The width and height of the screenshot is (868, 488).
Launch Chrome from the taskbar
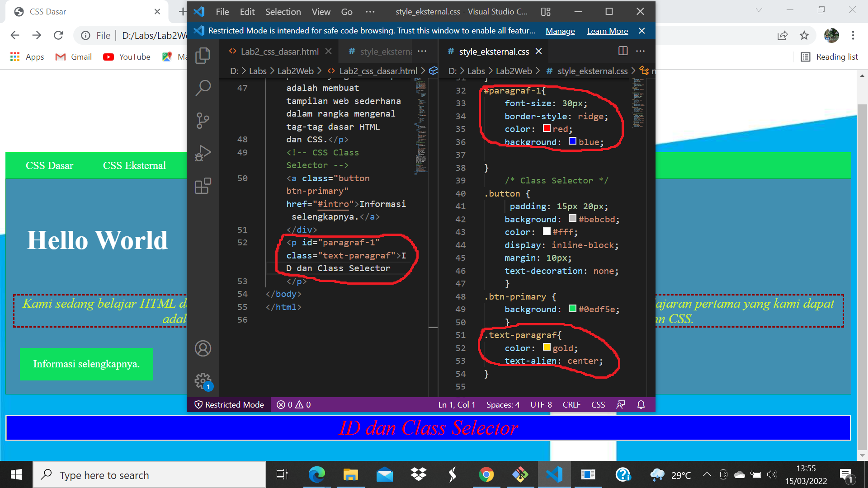(486, 474)
